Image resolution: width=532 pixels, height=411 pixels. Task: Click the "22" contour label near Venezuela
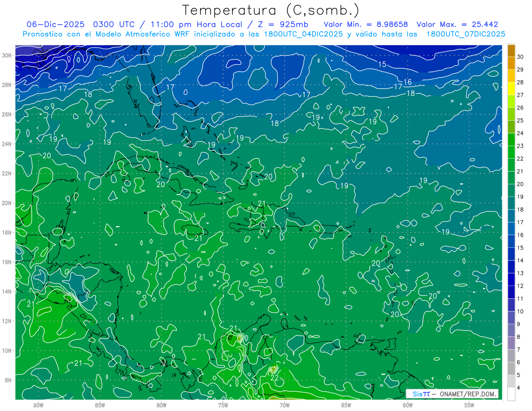(274, 378)
